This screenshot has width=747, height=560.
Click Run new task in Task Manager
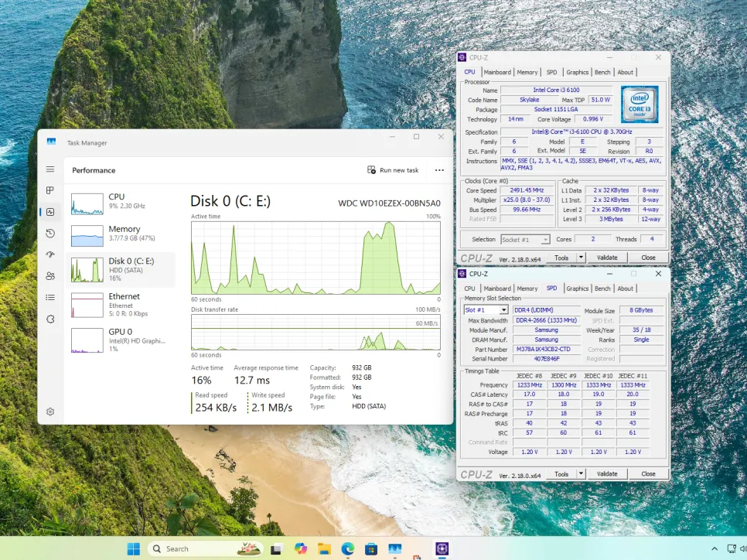393,170
